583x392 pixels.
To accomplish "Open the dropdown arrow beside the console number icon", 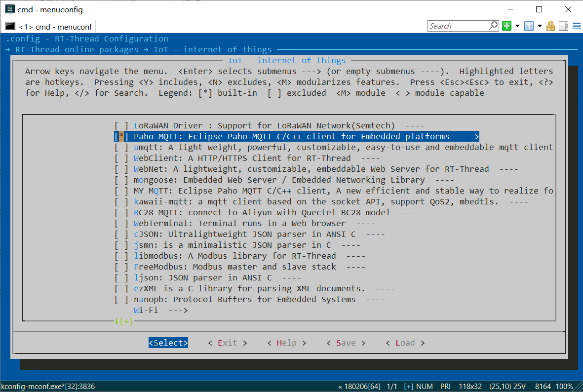I will click(540, 26).
